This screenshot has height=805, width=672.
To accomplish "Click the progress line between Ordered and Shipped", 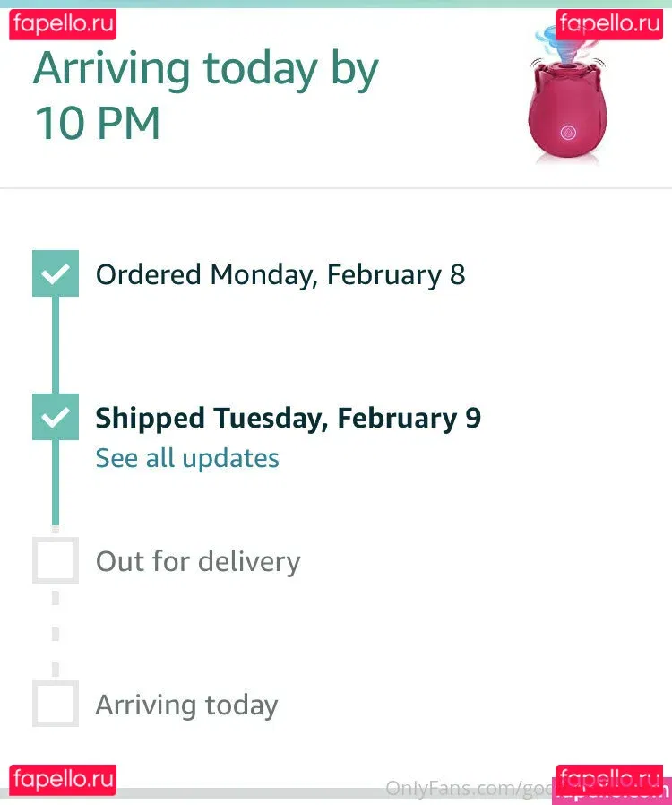I will 56,345.
